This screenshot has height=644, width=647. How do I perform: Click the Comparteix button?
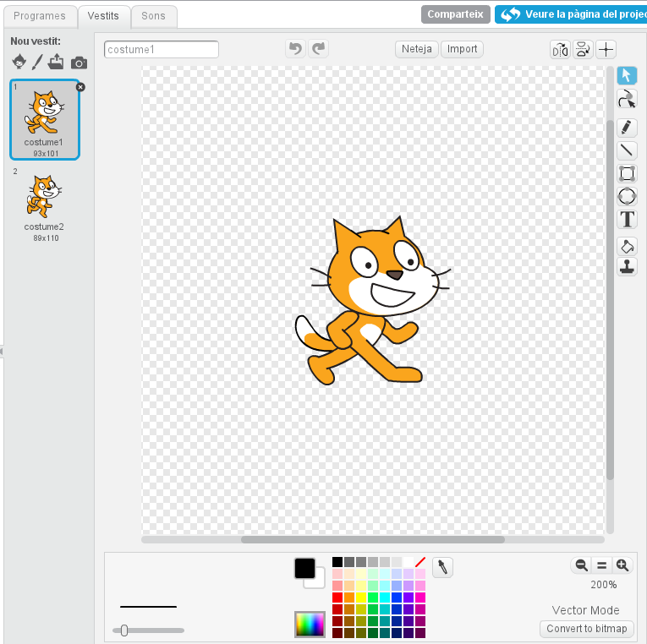tap(455, 14)
